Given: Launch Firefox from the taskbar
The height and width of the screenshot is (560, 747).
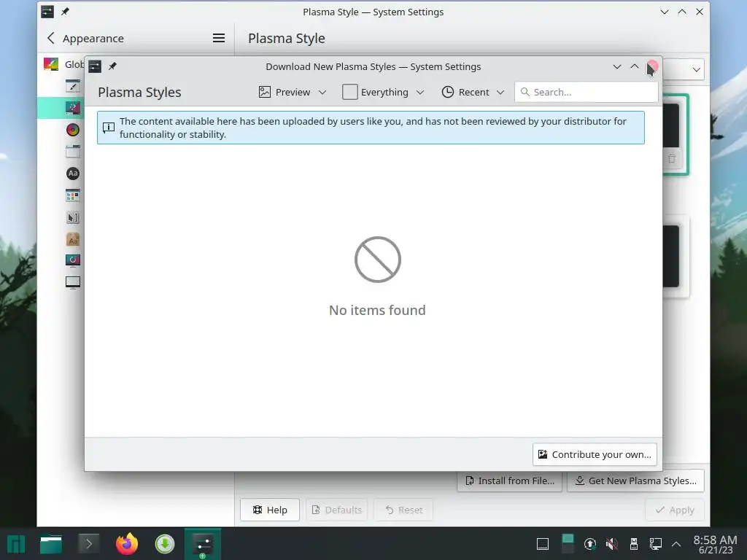Looking at the screenshot, I should [127, 544].
